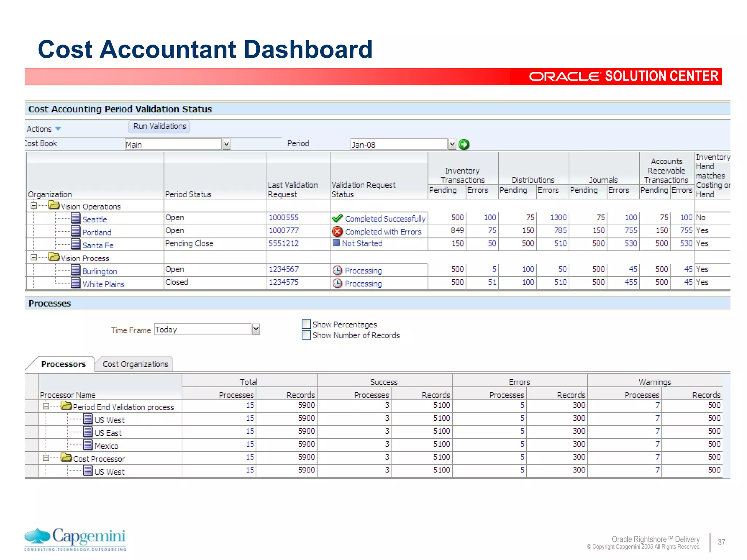Click the Pending Close status for Santa Fe
This screenshot has height=560, width=747.
[x=189, y=243]
